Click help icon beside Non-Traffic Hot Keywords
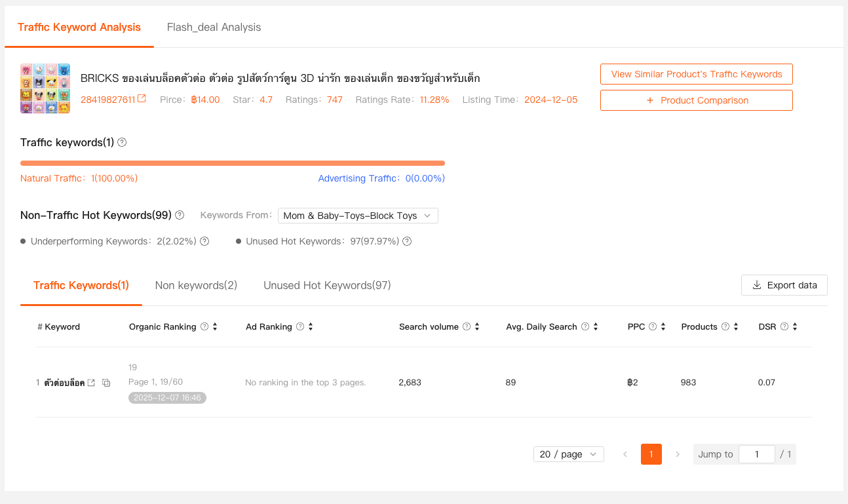 pos(180,215)
